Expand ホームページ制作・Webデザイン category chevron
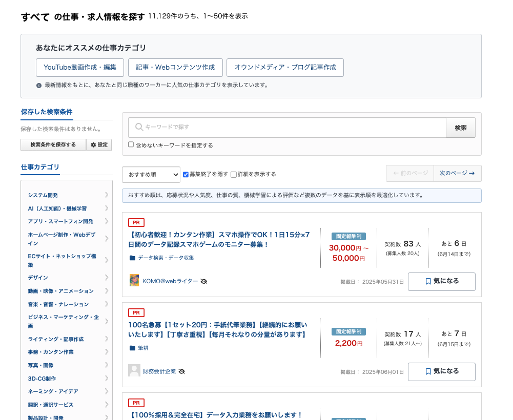 (x=107, y=239)
